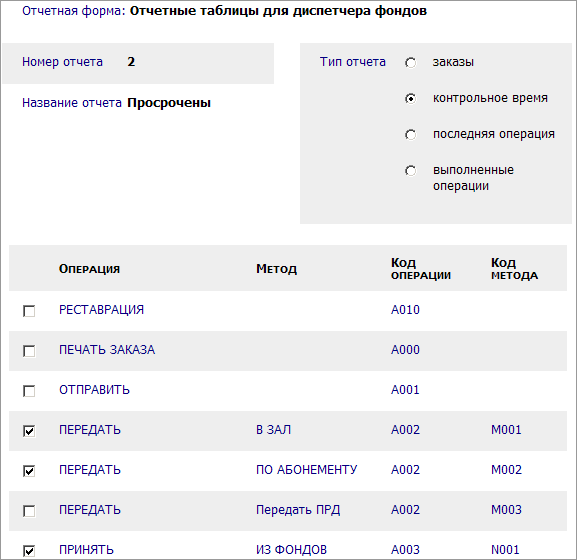Choose "контрольное время" radio option

pos(410,99)
